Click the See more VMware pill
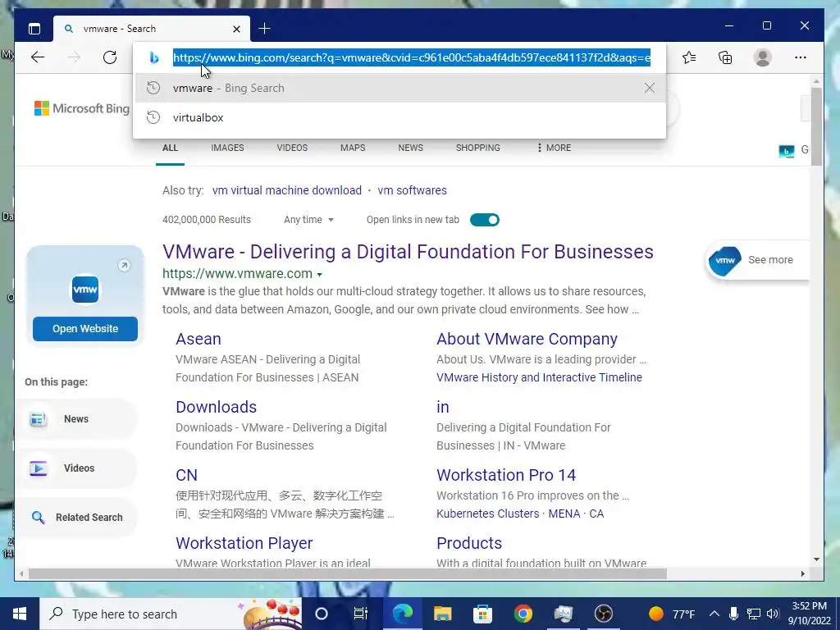Viewport: 840px width, 630px height. click(756, 260)
